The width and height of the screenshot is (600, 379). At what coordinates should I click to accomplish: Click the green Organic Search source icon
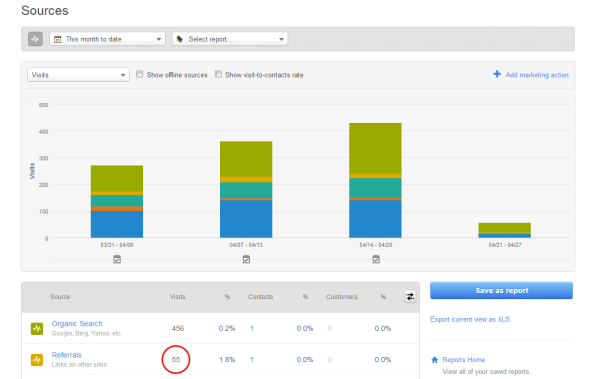tap(37, 328)
